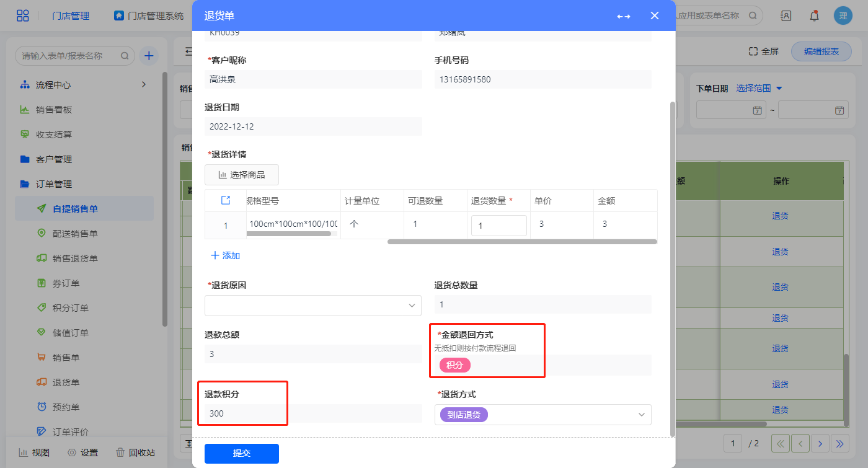Click the 退货数量 input field
Viewport: 868px width, 468px height.
[x=499, y=226]
